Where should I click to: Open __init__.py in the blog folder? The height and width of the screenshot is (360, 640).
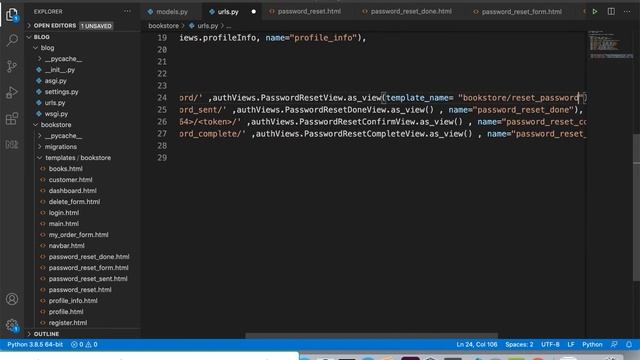point(60,70)
